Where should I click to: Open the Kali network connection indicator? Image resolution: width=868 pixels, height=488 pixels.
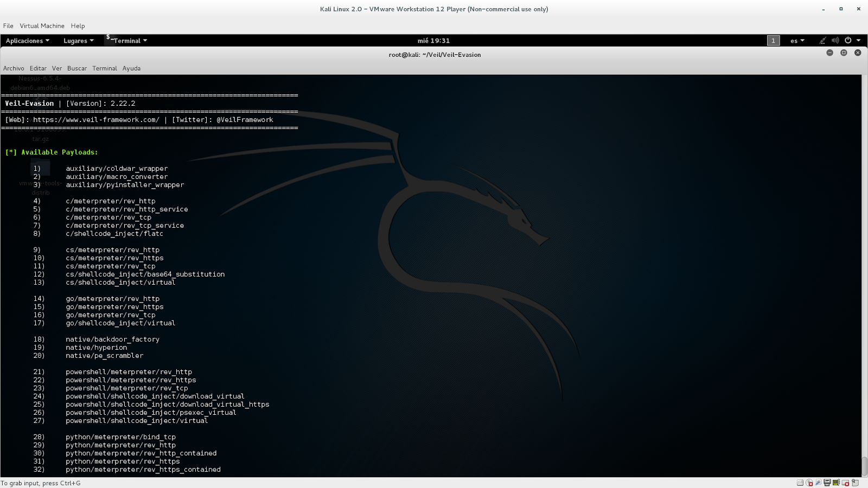[822, 41]
